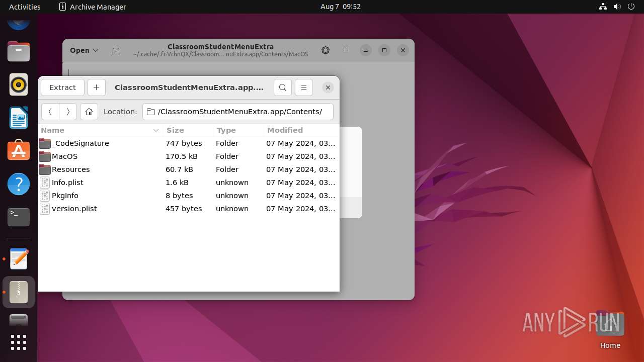
Task: Click the Archive Manager dock icon
Action: [19, 292]
